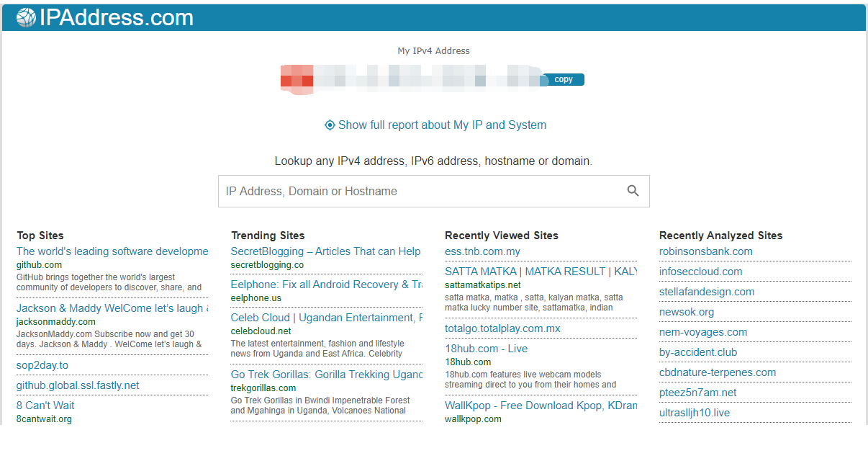868x461 pixels.
Task: Click the IPAddress.com globe logo icon
Action: click(x=26, y=17)
